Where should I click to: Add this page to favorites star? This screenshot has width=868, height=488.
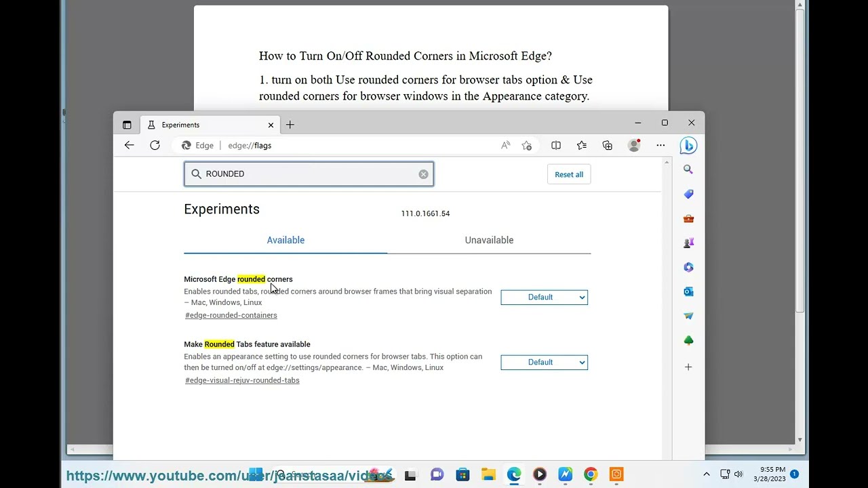[x=527, y=145]
